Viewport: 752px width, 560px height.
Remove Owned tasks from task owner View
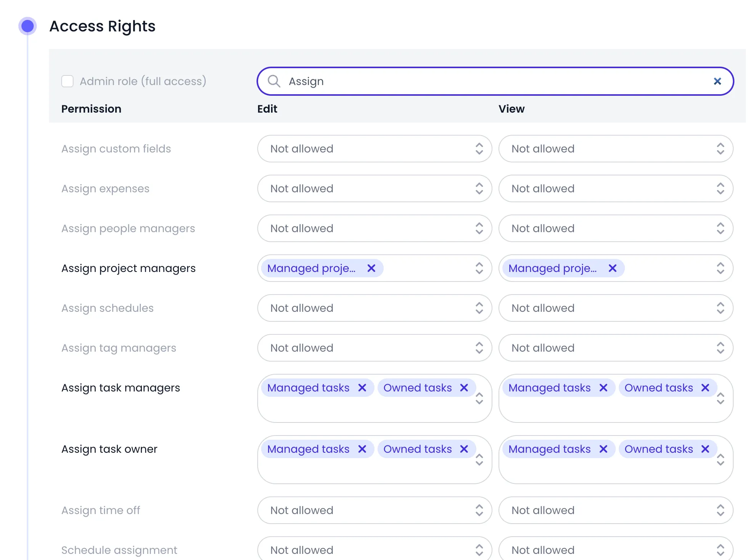coord(705,449)
